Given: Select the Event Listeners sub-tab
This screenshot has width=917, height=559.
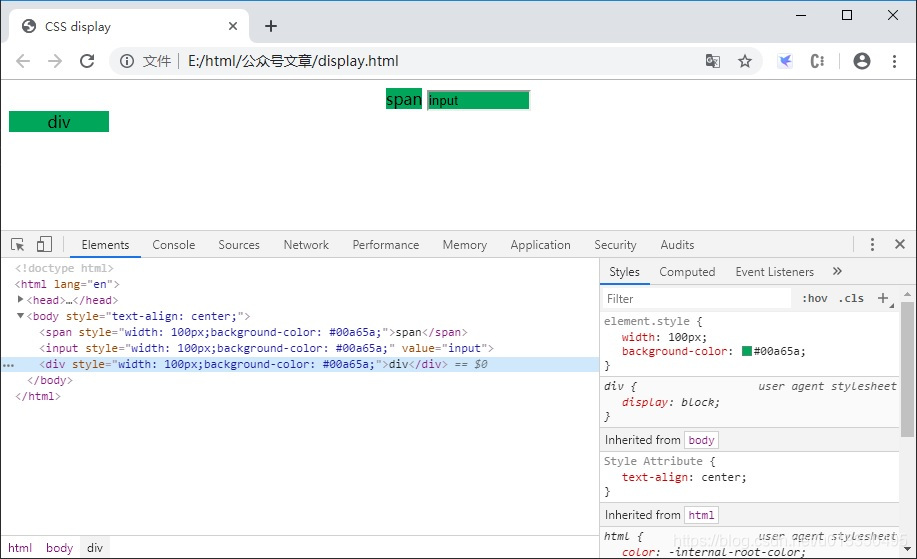Looking at the screenshot, I should [x=774, y=272].
